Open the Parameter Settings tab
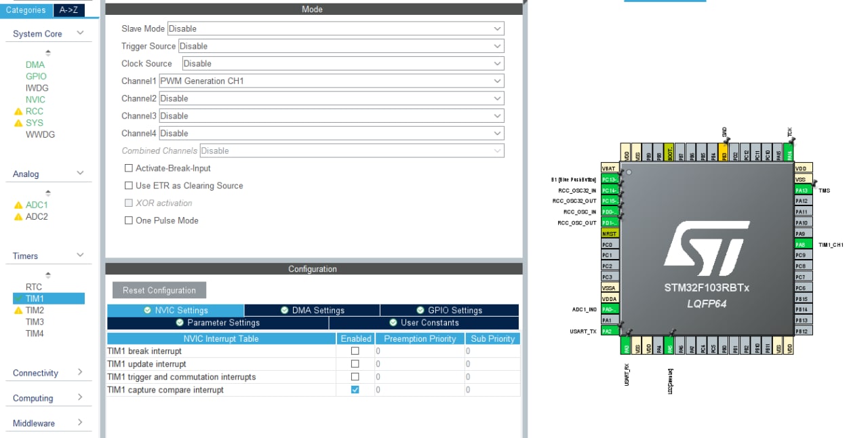This screenshot has width=868, height=438. 218,323
